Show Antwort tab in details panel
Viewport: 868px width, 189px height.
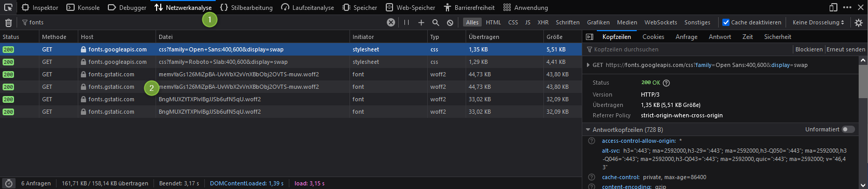[720, 37]
